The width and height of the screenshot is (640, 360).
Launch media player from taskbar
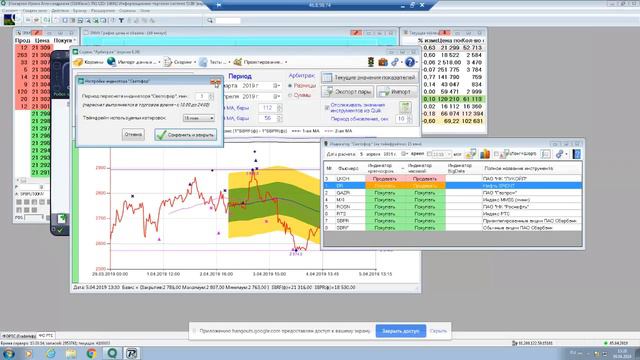click(x=29, y=353)
